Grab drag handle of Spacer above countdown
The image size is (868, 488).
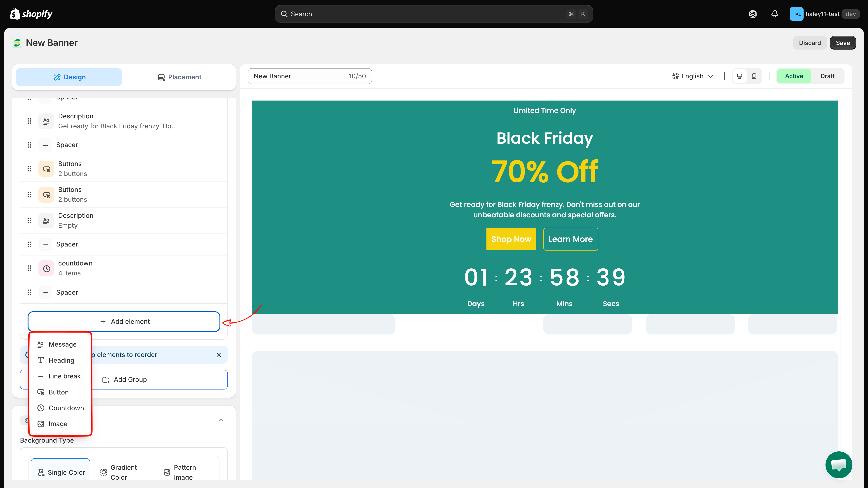(29, 244)
